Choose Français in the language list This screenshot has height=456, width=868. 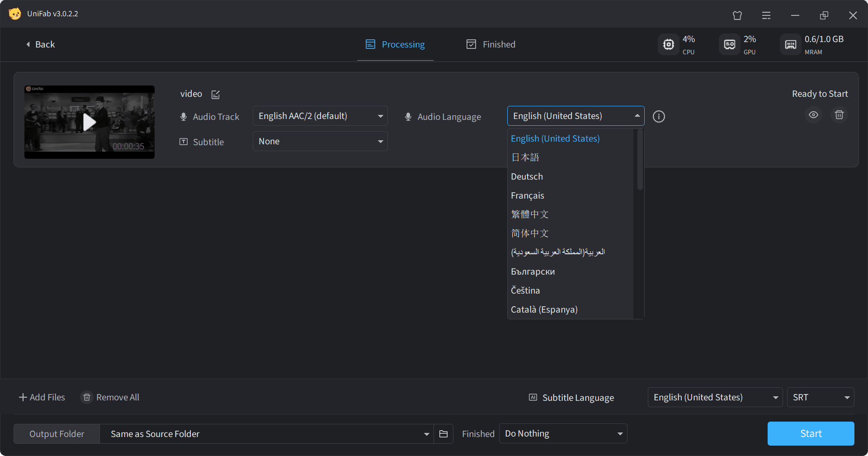(571, 195)
